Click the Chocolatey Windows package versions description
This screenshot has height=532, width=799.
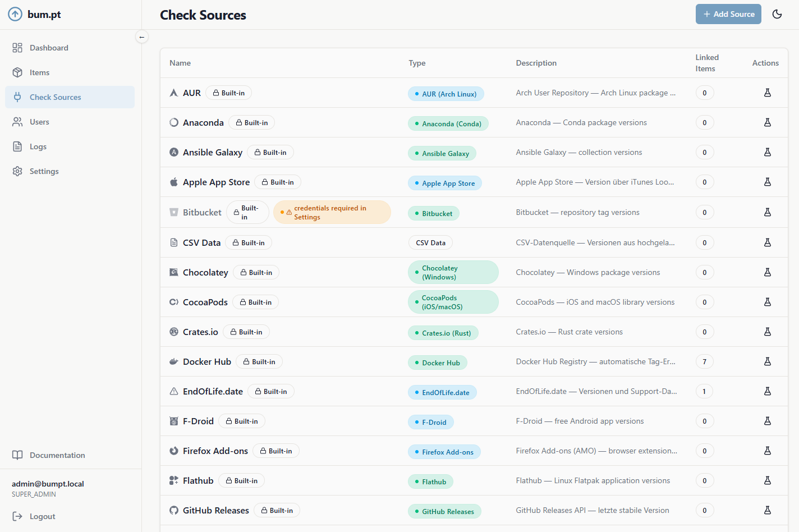[x=588, y=272]
